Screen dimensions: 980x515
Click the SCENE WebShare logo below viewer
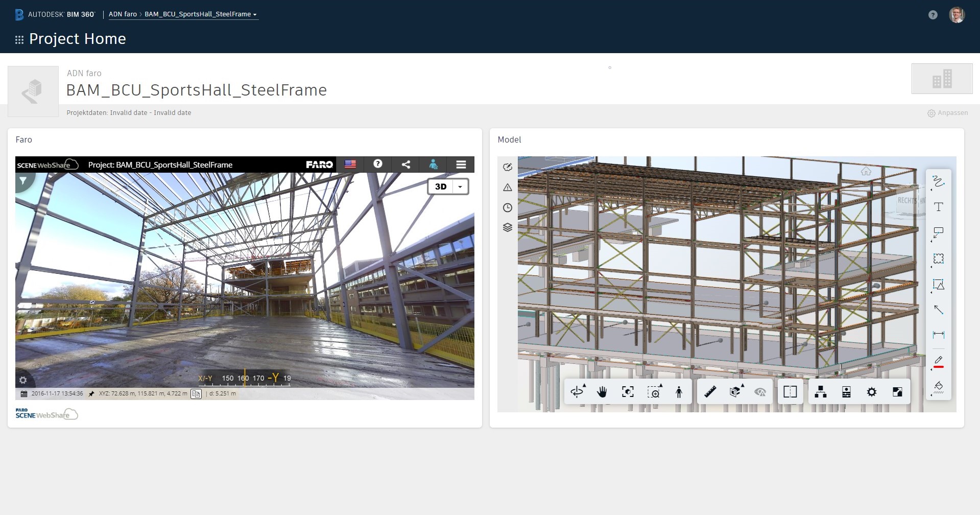46,414
